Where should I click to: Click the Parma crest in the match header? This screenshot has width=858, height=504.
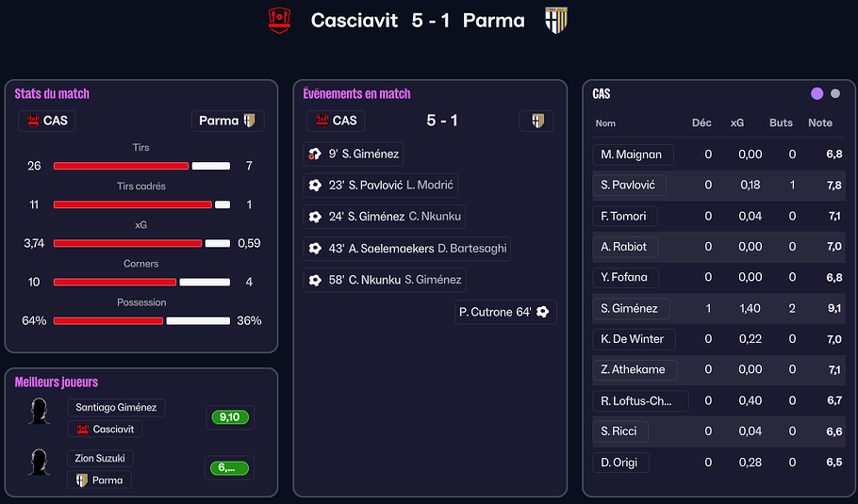click(555, 21)
